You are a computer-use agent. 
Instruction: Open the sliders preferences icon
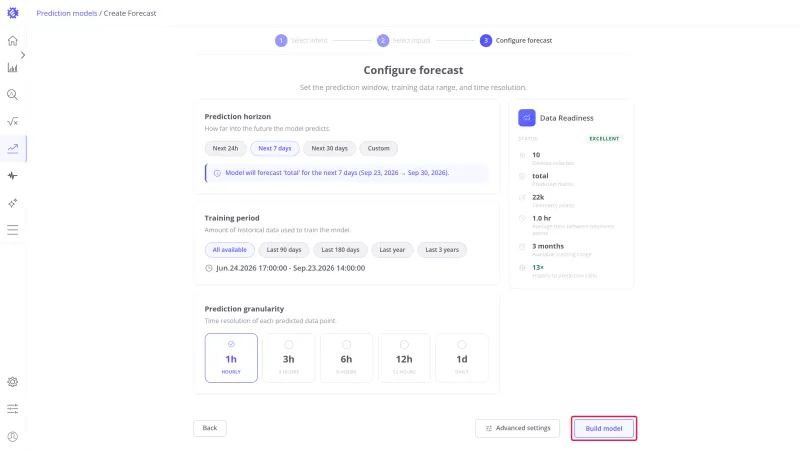pos(13,409)
